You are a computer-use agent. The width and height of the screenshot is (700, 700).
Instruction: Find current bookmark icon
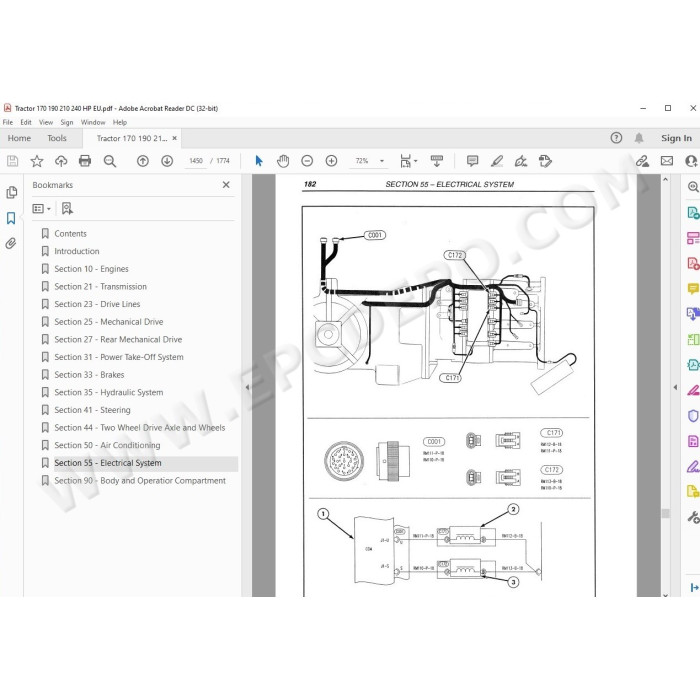point(67,208)
